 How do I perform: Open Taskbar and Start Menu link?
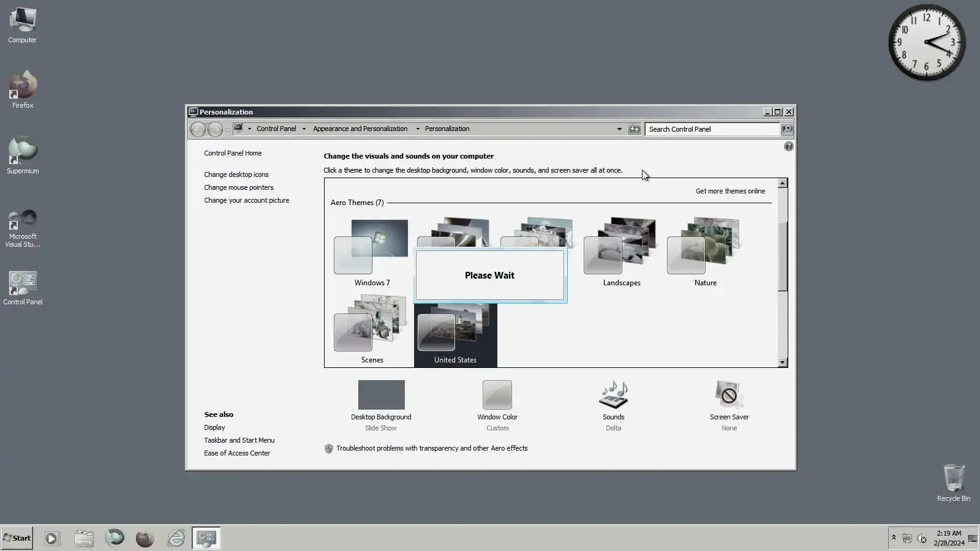click(239, 440)
